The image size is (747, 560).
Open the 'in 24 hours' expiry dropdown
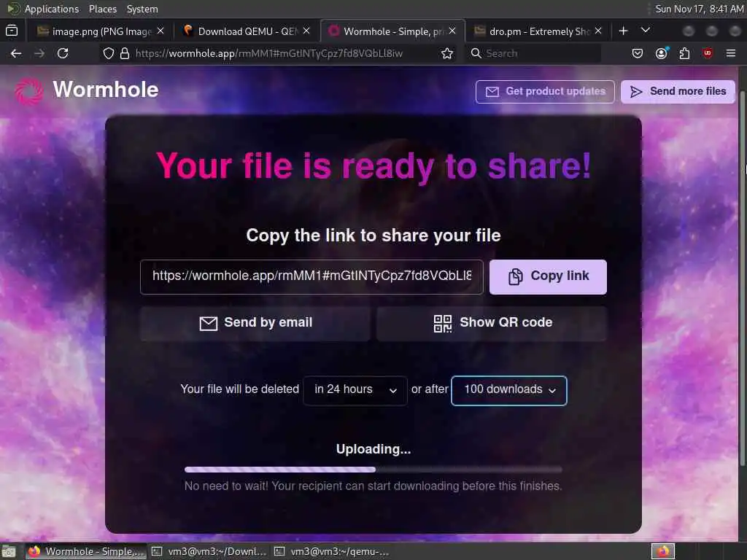coord(355,391)
